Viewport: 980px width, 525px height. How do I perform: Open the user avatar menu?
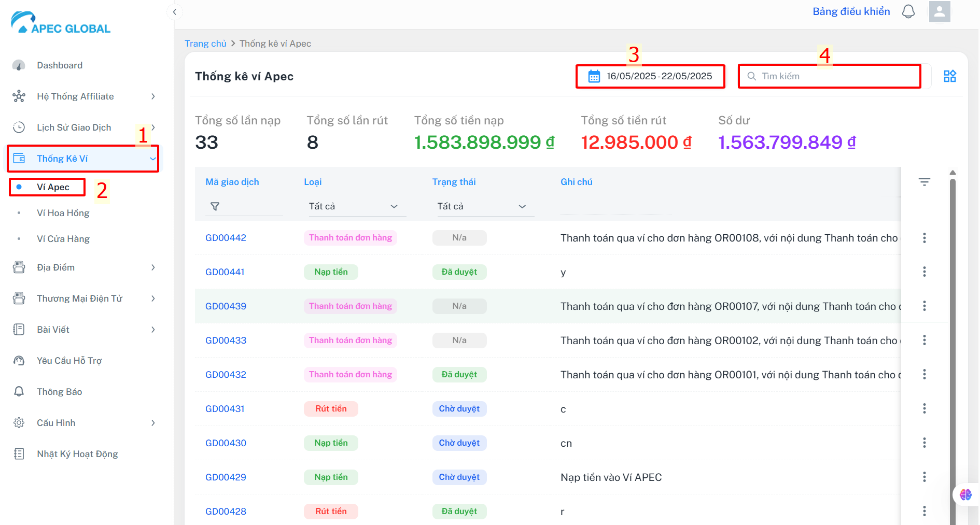coord(940,11)
